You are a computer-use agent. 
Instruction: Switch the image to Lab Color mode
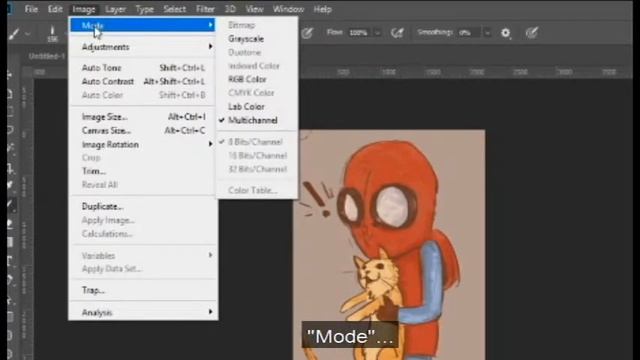click(257, 107)
